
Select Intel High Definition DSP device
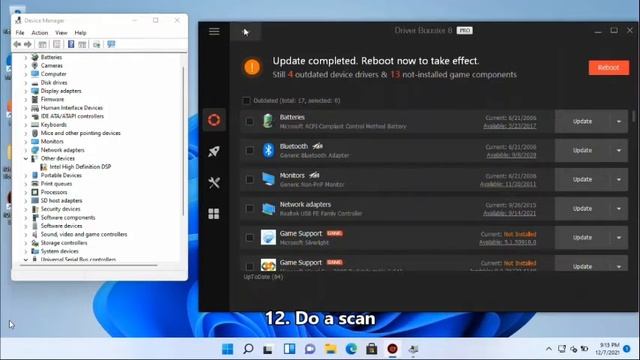80,167
